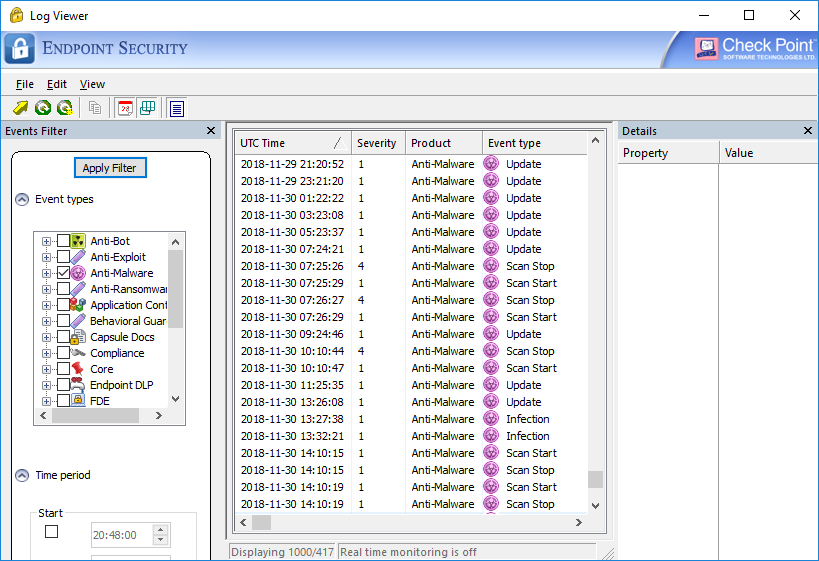Click the green refresh icon with yellow star
The width and height of the screenshot is (819, 561).
point(65,108)
